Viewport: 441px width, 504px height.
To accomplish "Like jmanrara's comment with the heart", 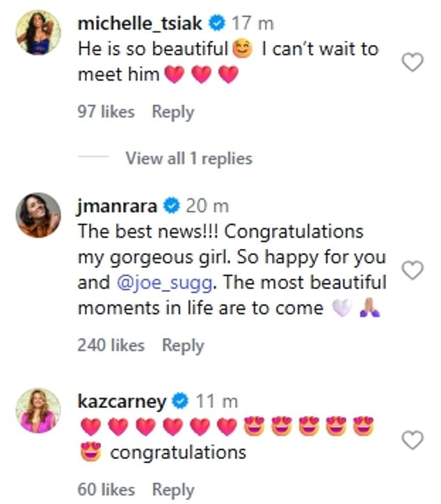I will coord(413,270).
